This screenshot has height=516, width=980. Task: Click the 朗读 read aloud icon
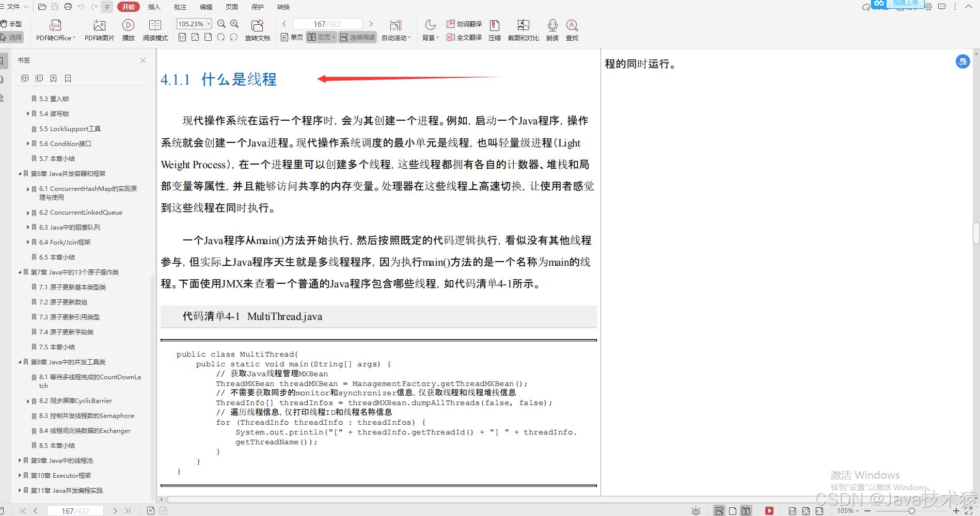[552, 30]
